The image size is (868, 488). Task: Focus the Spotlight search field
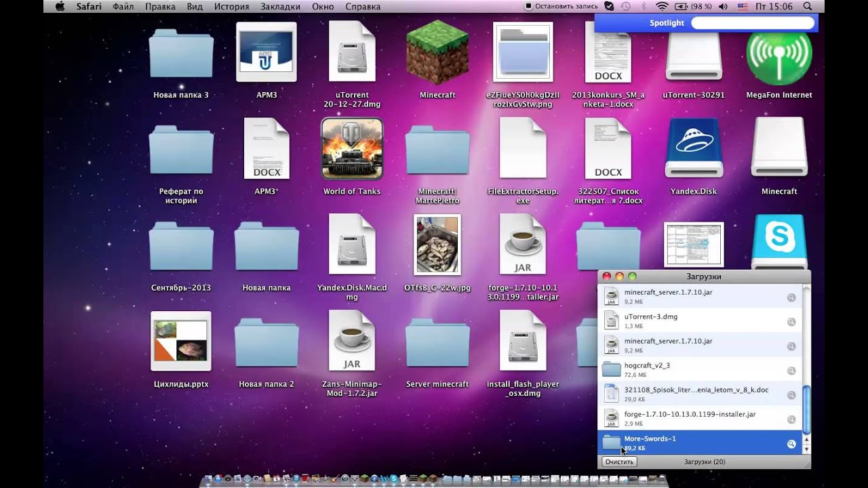pos(752,23)
